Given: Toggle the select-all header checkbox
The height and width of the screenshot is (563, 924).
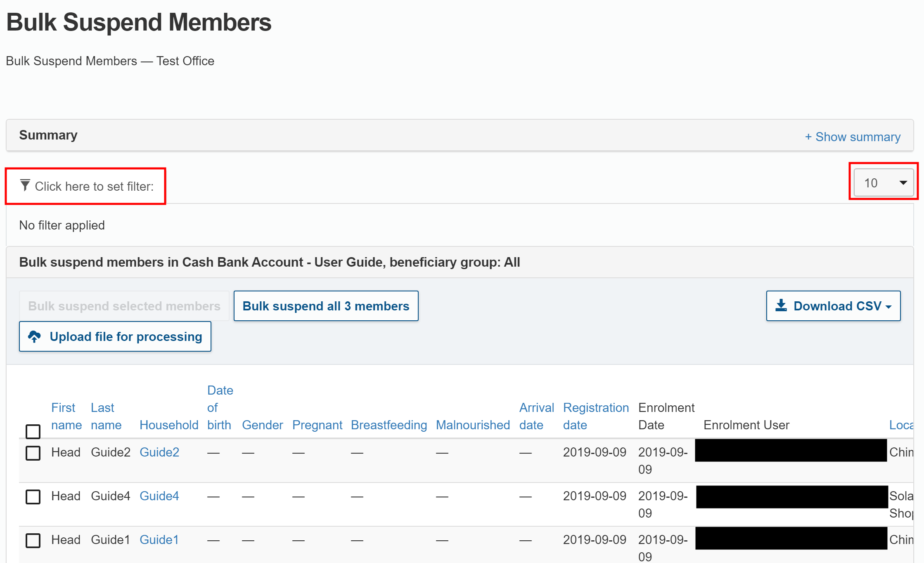Looking at the screenshot, I should pos(33,431).
